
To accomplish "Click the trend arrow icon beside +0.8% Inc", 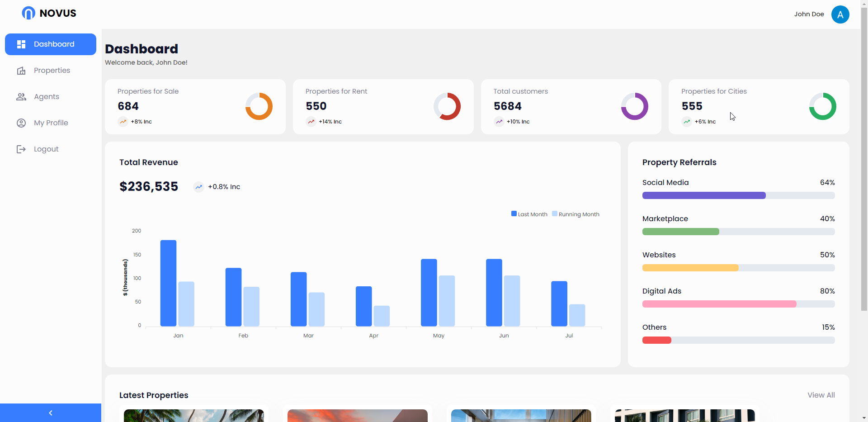I will (x=198, y=186).
